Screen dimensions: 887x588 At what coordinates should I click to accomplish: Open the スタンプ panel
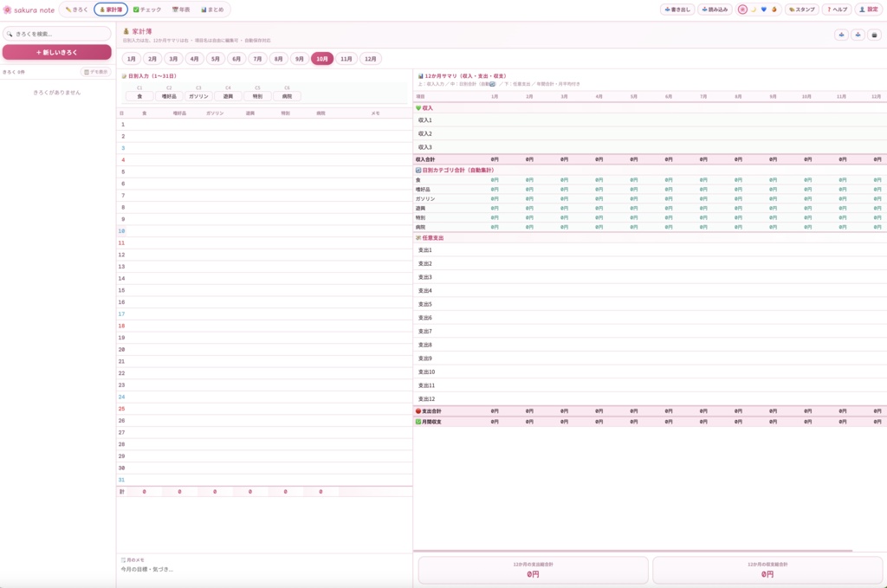pyautogui.click(x=801, y=10)
